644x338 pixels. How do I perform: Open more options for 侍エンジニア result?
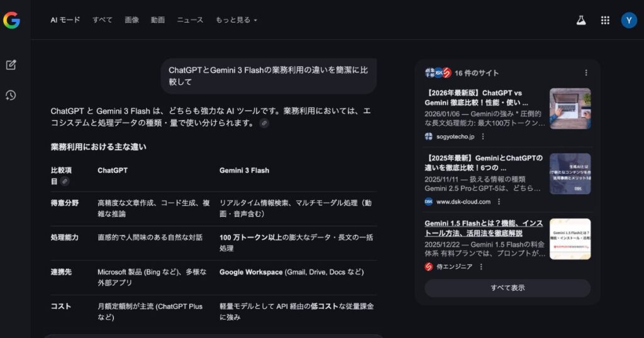481,267
